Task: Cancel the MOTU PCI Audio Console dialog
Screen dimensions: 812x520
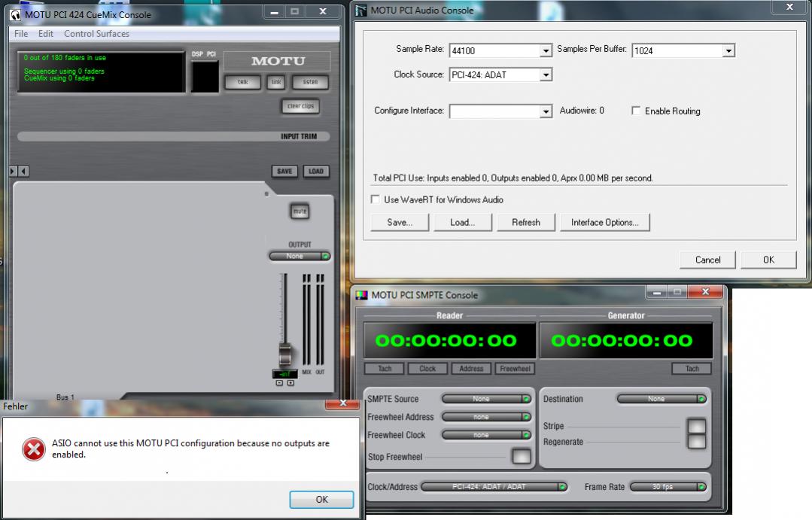Action: pyautogui.click(x=707, y=260)
